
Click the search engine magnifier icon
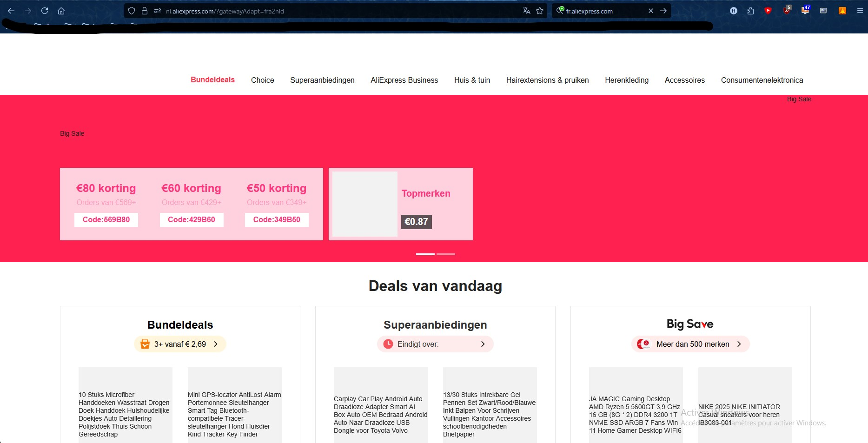pyautogui.click(x=560, y=10)
